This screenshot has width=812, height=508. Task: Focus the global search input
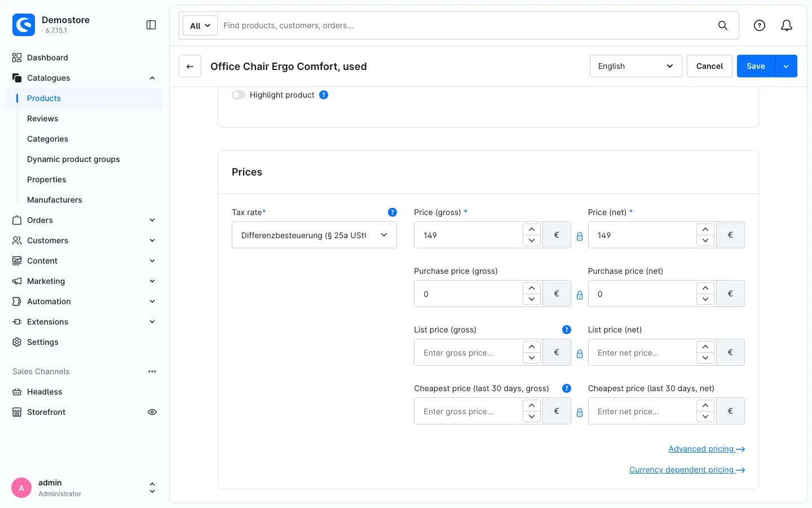pos(466,25)
